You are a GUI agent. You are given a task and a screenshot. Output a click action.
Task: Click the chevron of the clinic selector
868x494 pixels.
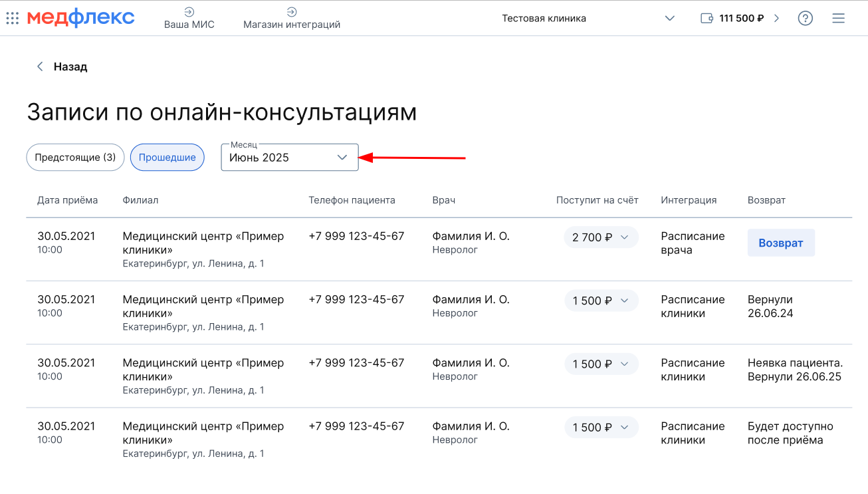point(670,18)
